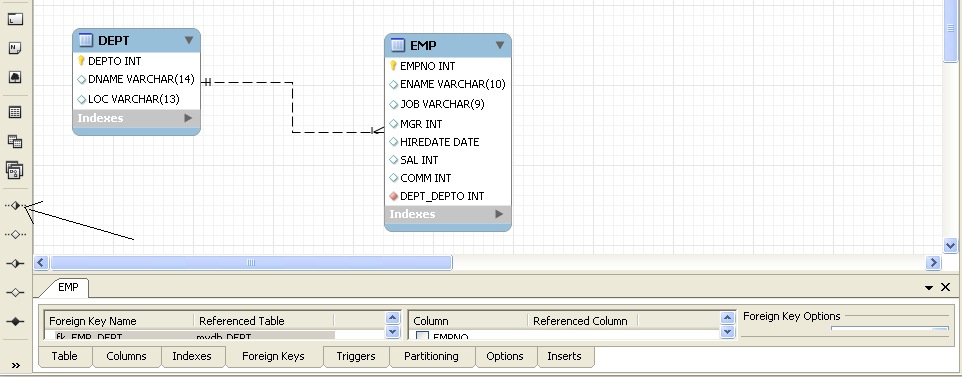The height and width of the screenshot is (377, 962).
Task: Switch to the Columns tab
Action: 126,356
